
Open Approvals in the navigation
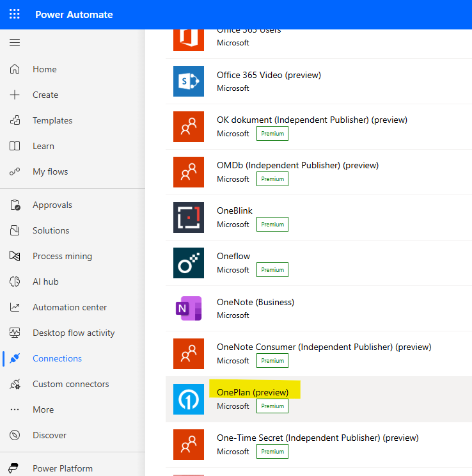(x=52, y=205)
